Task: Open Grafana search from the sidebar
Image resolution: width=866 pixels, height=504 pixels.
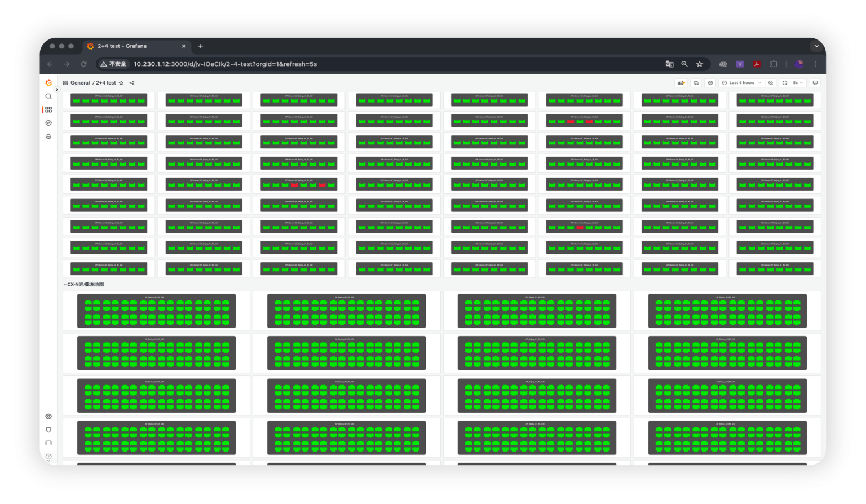Action: point(48,96)
